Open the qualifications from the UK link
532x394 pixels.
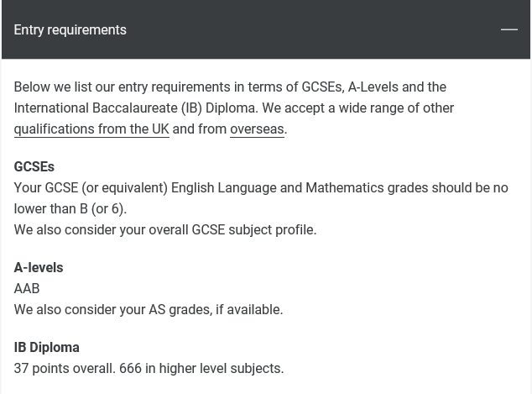(x=91, y=129)
